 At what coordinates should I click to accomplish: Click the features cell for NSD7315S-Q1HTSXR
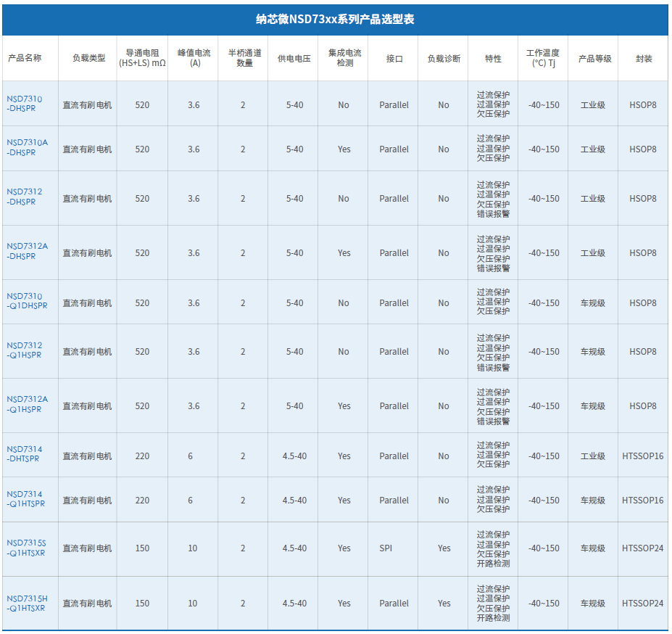(493, 548)
